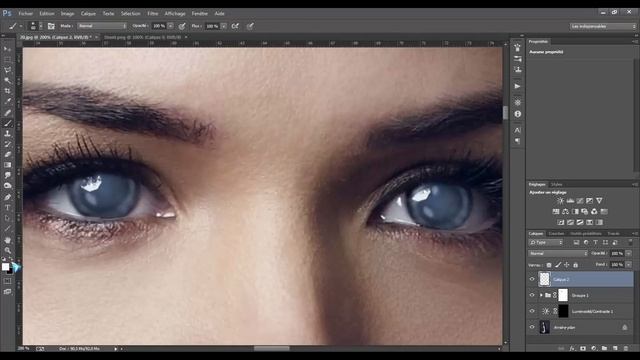
Task: Toggle lock transparent pixels
Action: click(549, 265)
